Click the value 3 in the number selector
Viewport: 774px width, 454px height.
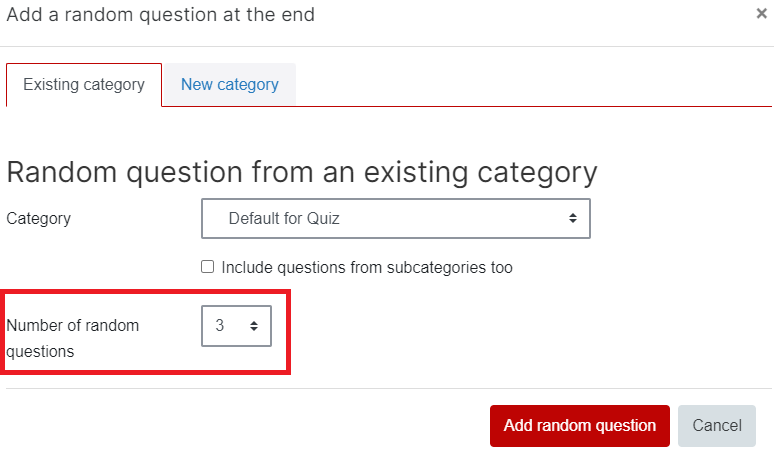coord(220,326)
